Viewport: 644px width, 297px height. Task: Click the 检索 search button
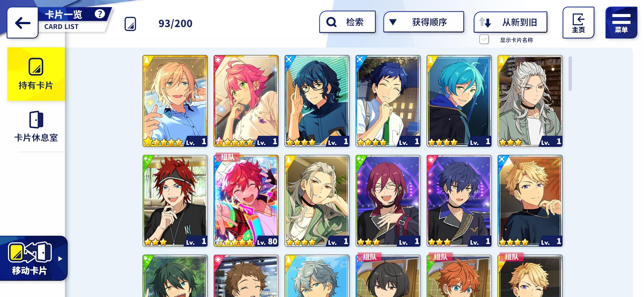(347, 22)
